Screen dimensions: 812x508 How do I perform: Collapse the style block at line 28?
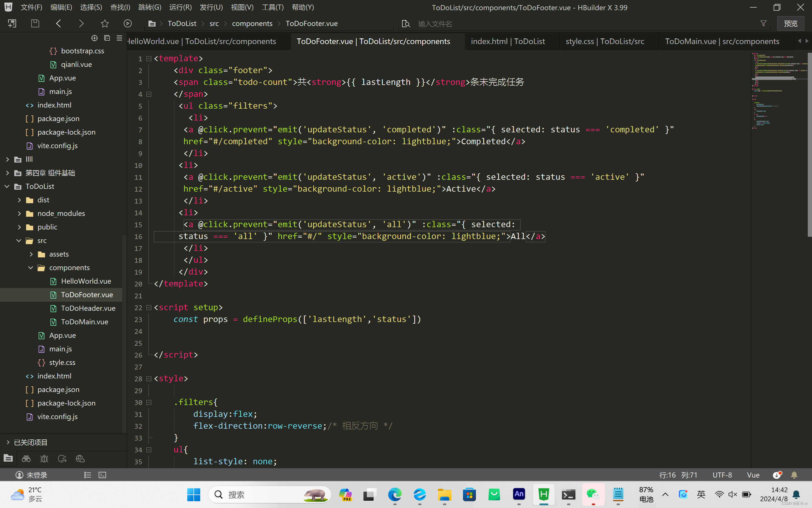tap(149, 379)
